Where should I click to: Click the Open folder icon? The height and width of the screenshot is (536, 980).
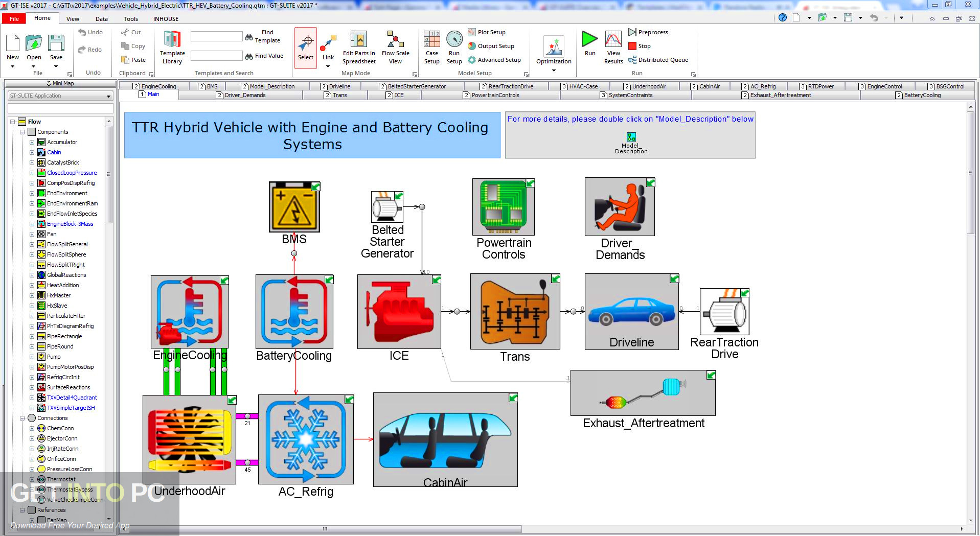[34, 43]
